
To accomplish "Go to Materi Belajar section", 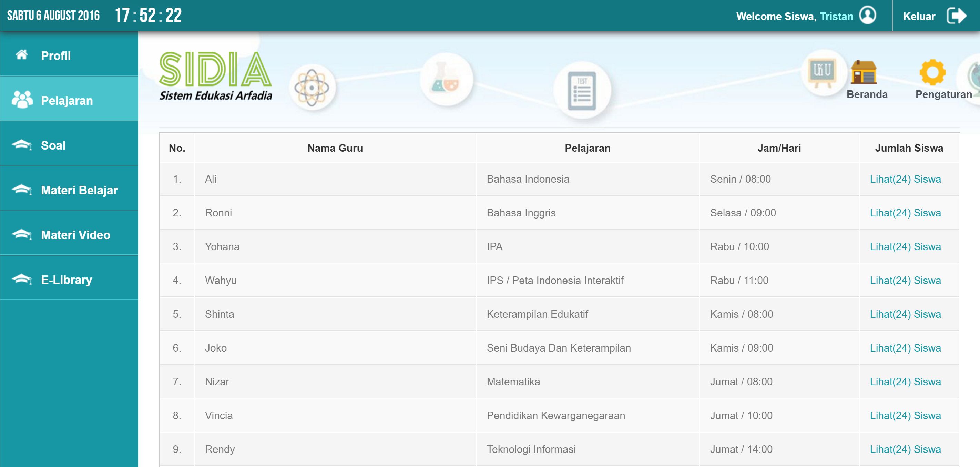I will 69,188.
